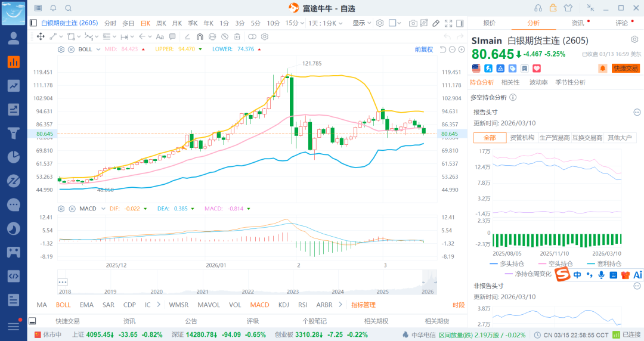Click the chart screenshot camera icon
This screenshot has height=341, width=644.
(x=413, y=23)
